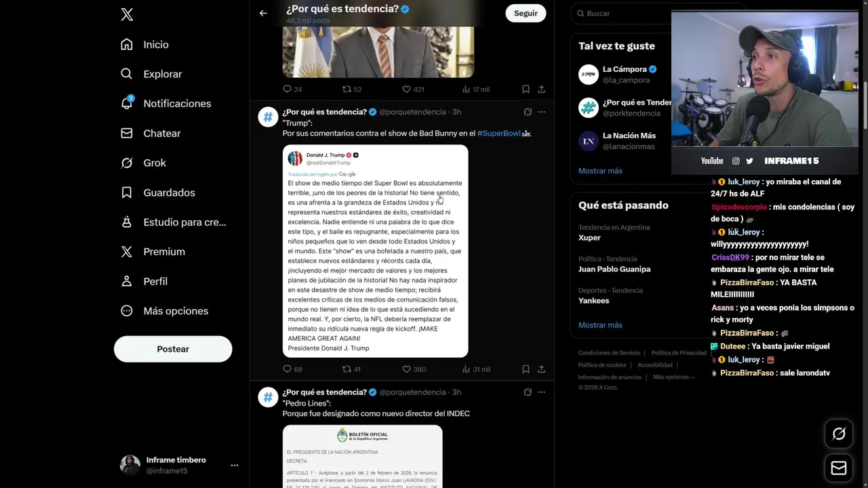Image resolution: width=868 pixels, height=488 pixels.
Task: Click the Seguir button
Action: [526, 13]
